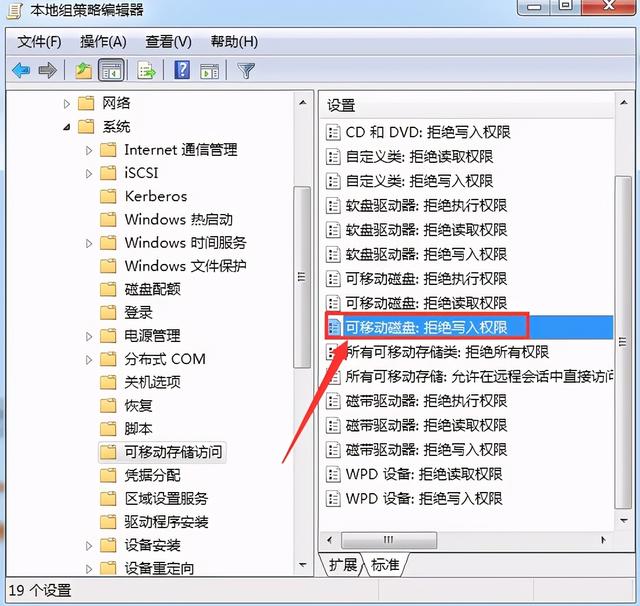Open the Help icon in toolbar

182,70
